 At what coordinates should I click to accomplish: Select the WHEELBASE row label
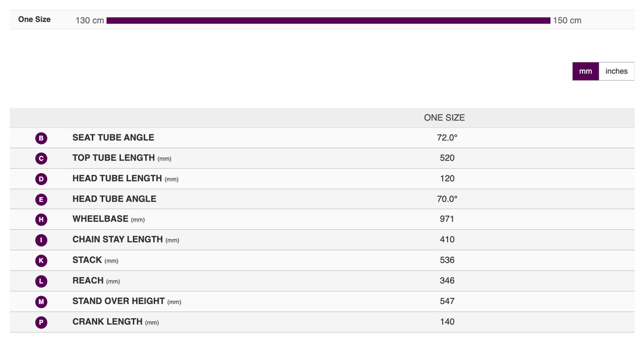tap(100, 219)
